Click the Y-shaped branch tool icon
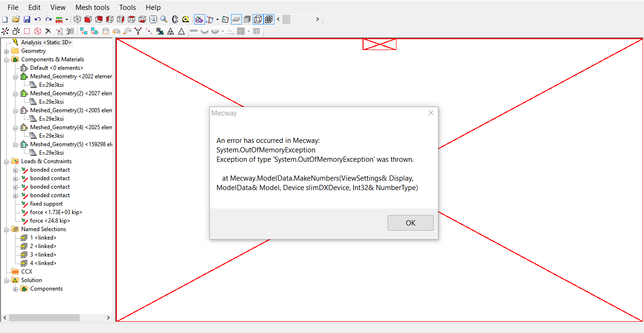The width and height of the screenshot is (644, 333). click(138, 31)
